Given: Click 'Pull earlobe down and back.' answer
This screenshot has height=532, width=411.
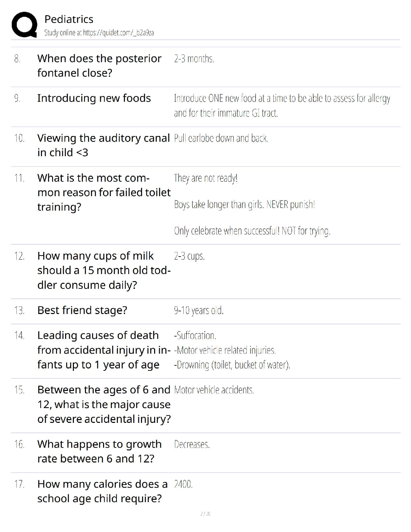Looking at the screenshot, I should click(221, 138).
